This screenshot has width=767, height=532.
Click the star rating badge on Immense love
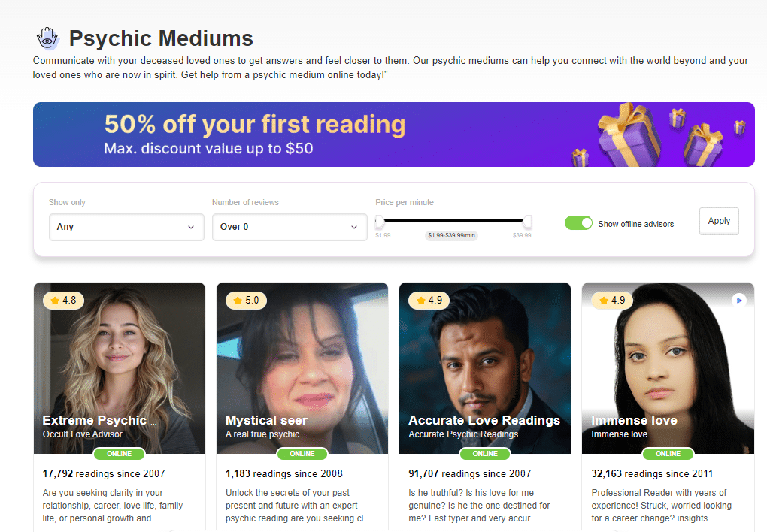[611, 301]
